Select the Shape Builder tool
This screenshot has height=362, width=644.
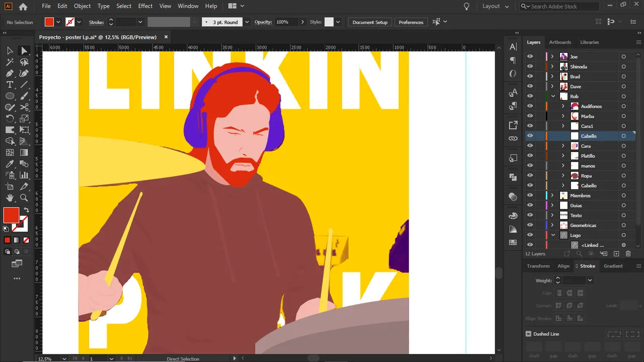click(x=10, y=141)
